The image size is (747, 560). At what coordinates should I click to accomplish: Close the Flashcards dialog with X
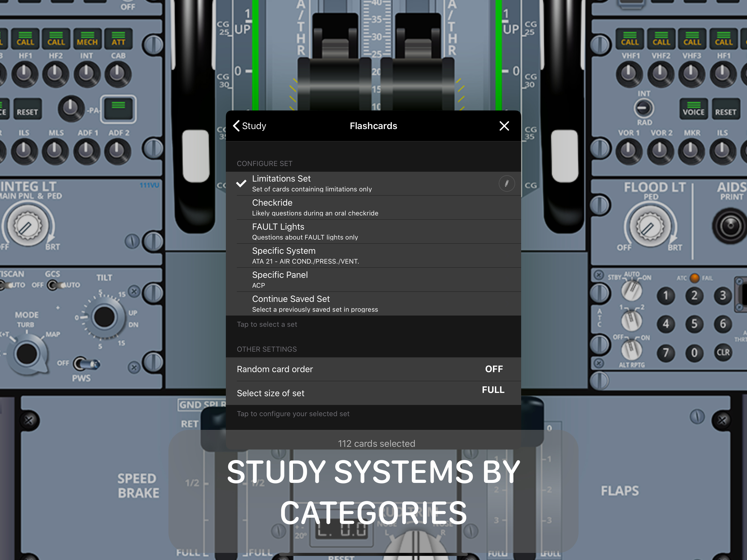point(504,126)
